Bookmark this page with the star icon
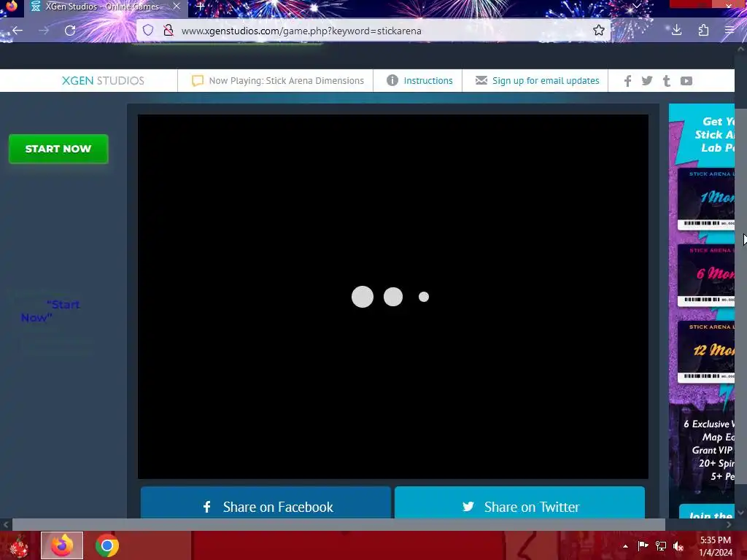Image resolution: width=747 pixels, height=560 pixels. pyautogui.click(x=599, y=31)
